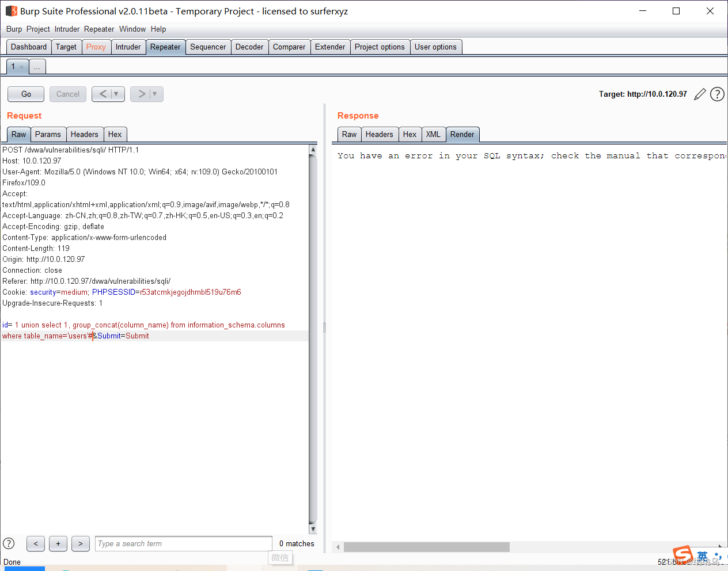Open the Window menu
The height and width of the screenshot is (571, 728).
click(132, 29)
